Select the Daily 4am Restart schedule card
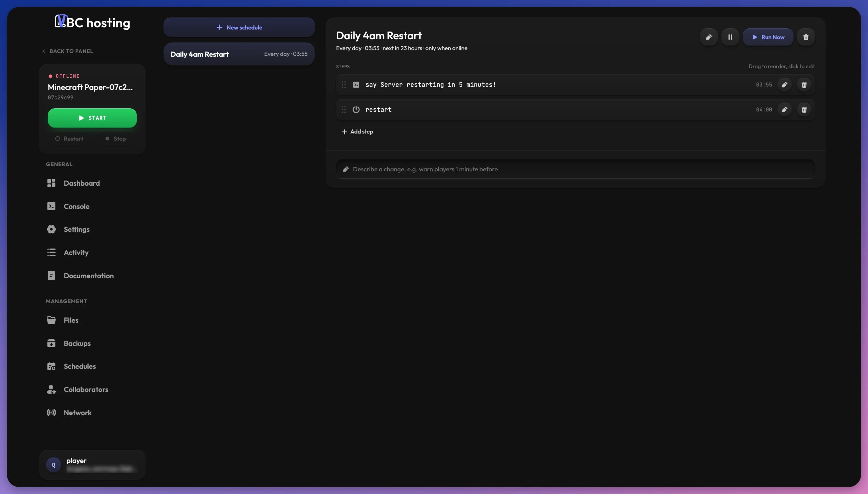The width and height of the screenshot is (868, 494). [x=239, y=54]
